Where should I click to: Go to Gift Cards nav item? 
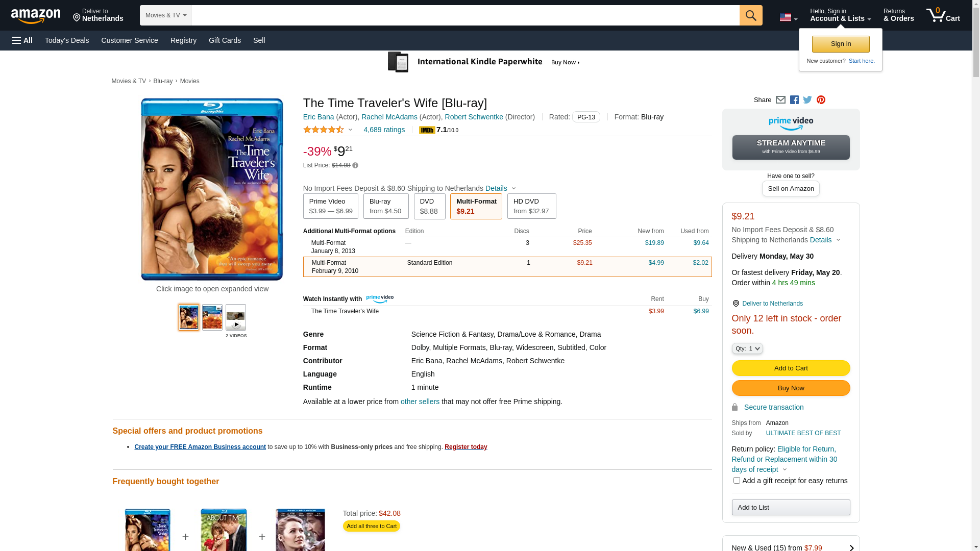point(225,40)
